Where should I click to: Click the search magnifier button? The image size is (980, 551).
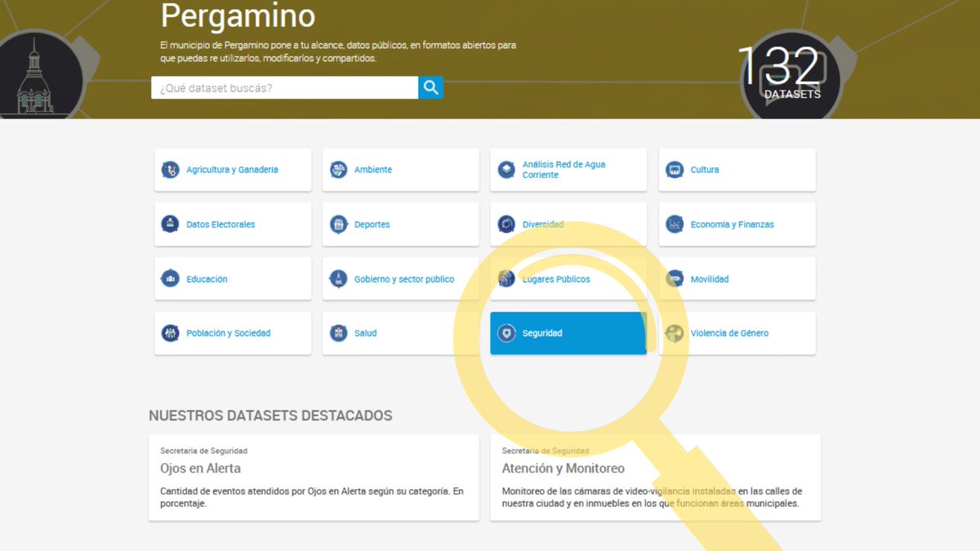430,87
